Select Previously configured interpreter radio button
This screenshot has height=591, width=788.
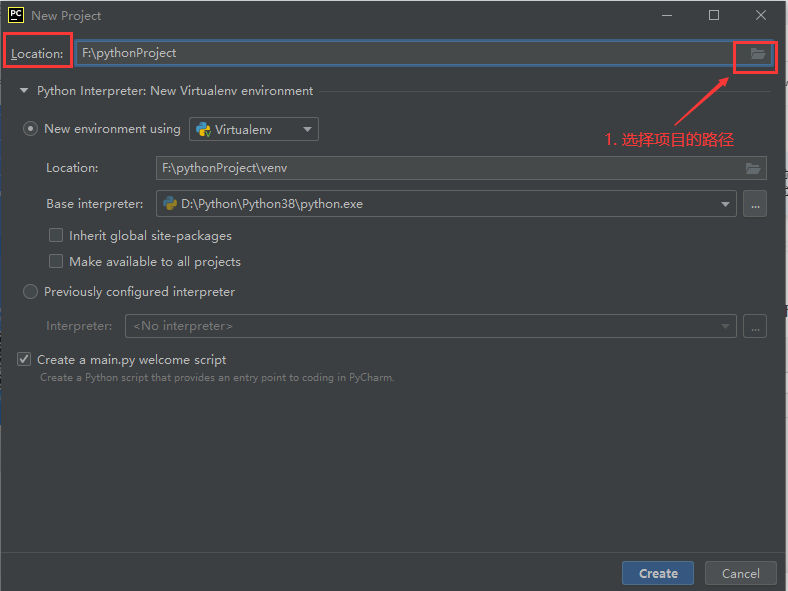(x=30, y=291)
